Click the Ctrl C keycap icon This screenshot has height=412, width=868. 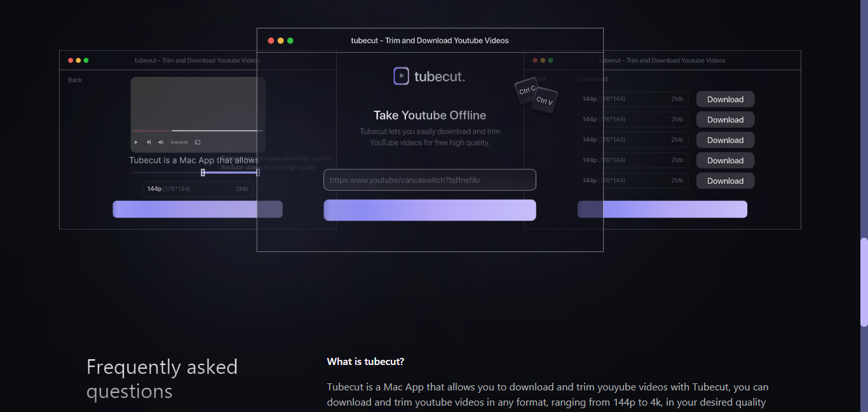click(x=527, y=90)
